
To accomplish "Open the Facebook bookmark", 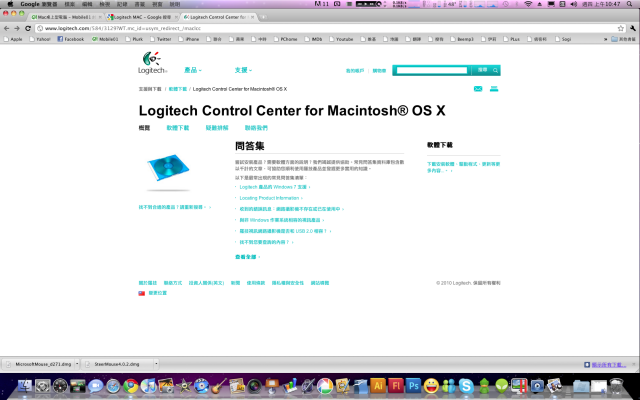I will pyautogui.click(x=70, y=39).
